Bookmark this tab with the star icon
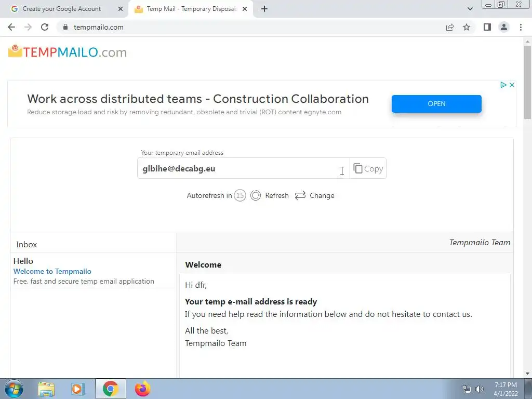The image size is (532, 399). (467, 27)
